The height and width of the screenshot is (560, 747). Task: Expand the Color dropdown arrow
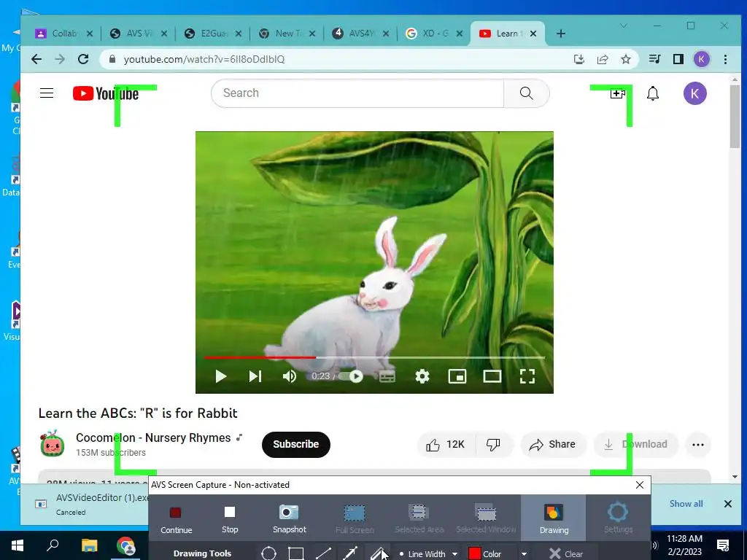524,554
